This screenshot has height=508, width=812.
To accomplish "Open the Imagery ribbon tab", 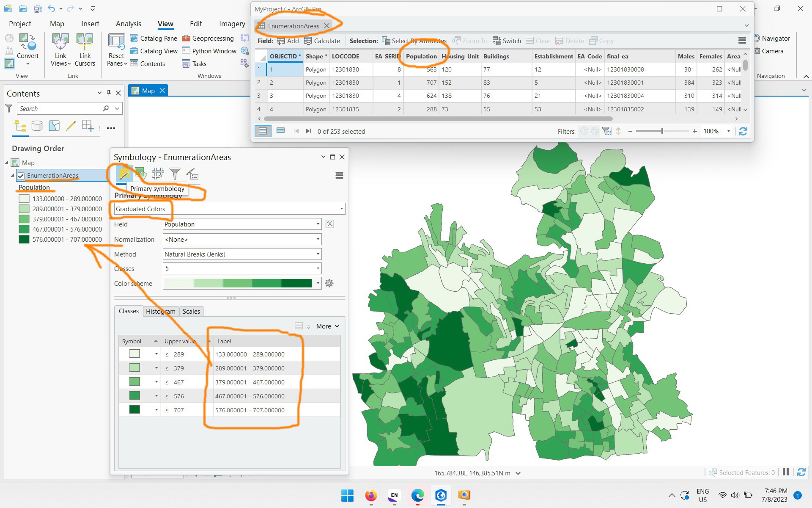I will tap(232, 24).
